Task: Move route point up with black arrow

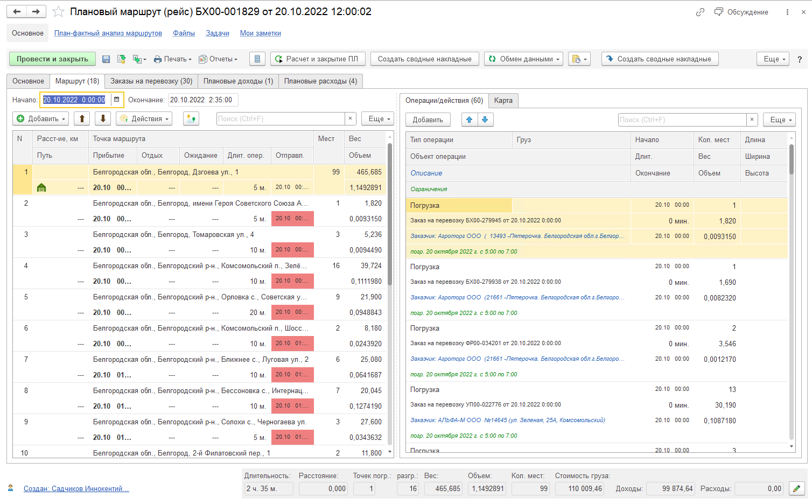Action: click(82, 118)
